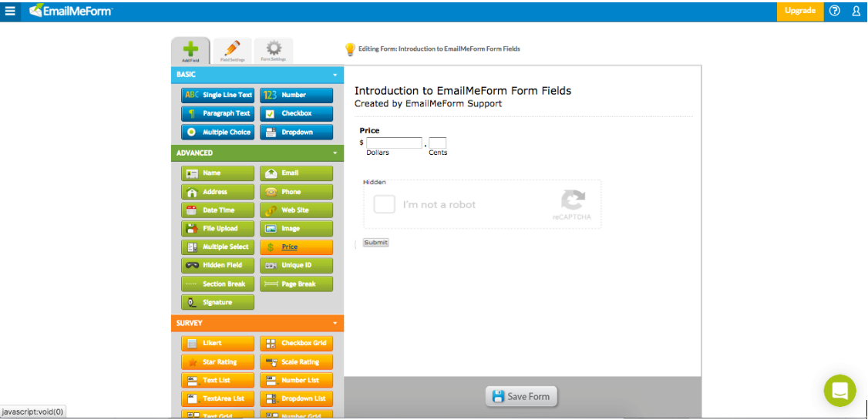The width and height of the screenshot is (868, 420).
Task: Open the hamburger menu in header
Action: click(10, 11)
